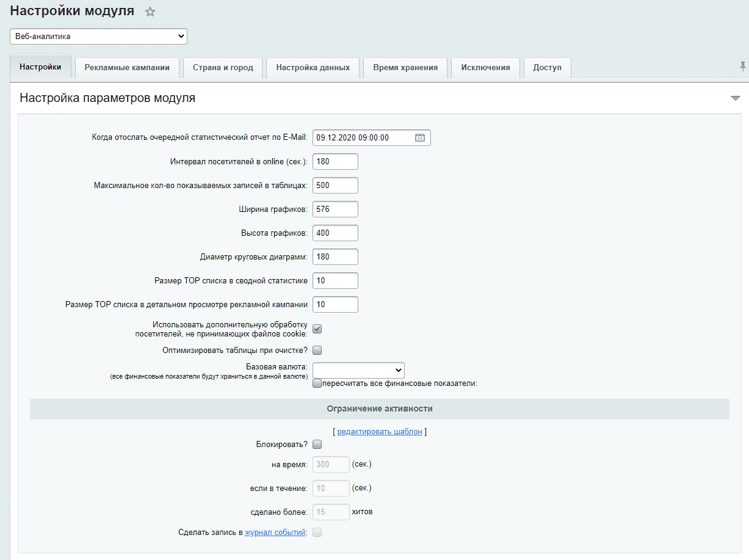Click the Диаметр круговых диаграмм field
This screenshot has width=749, height=560.
point(335,257)
